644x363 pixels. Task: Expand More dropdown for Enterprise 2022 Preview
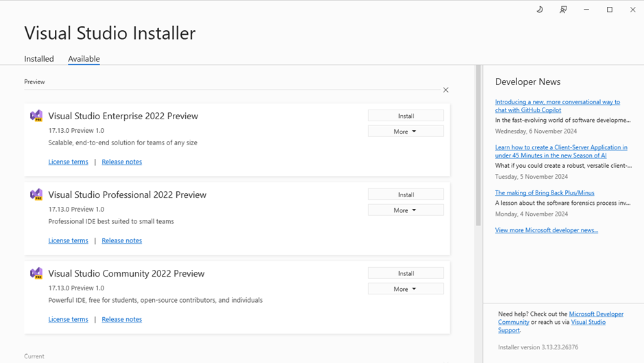pos(406,132)
